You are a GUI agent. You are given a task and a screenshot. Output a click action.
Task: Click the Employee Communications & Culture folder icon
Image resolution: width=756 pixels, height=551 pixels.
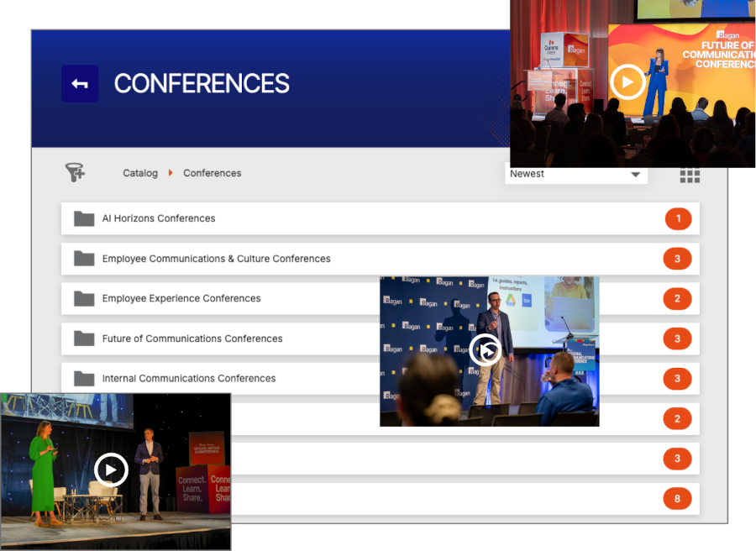tap(84, 259)
